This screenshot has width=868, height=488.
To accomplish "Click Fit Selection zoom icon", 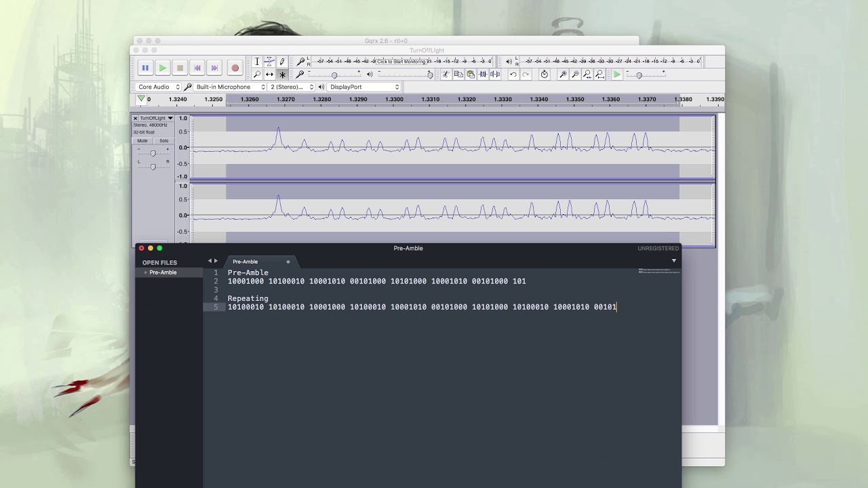I will [587, 75].
